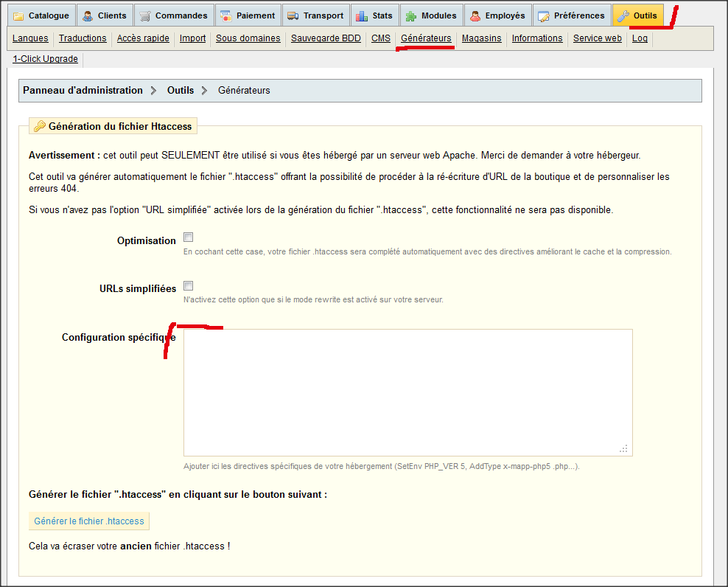Select the Générateurs submenu link
Image resolution: width=728 pixels, height=587 pixels.
(426, 38)
